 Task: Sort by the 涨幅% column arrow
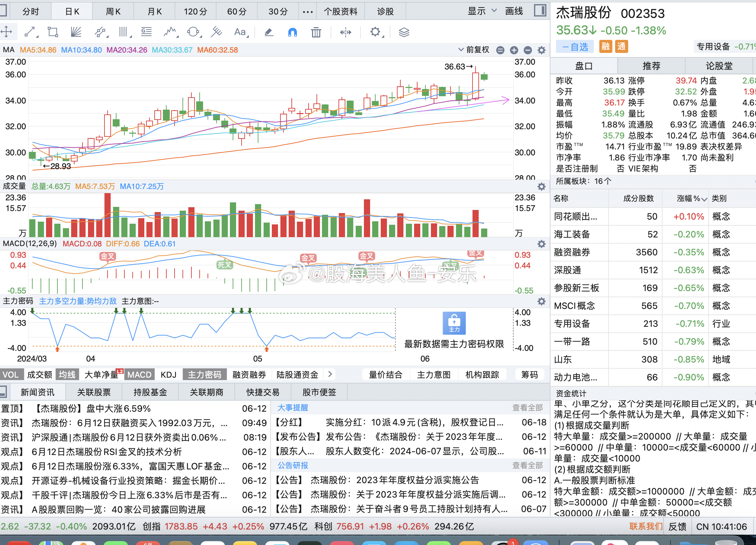(x=704, y=199)
